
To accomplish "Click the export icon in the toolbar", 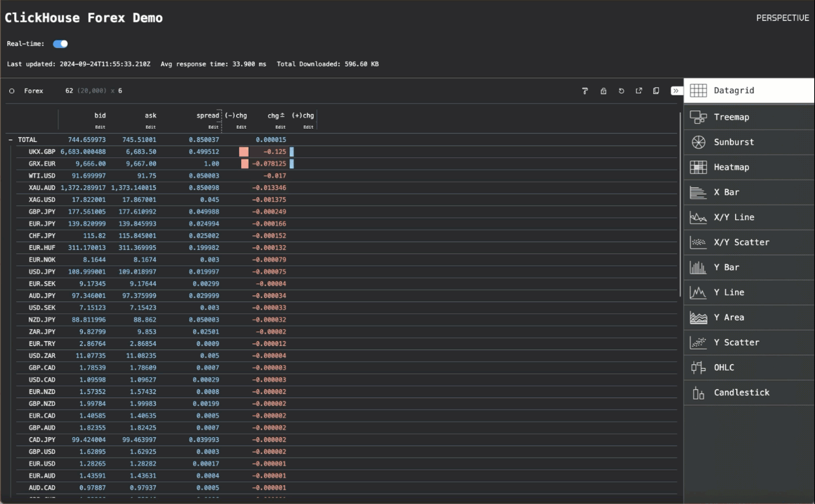I will [639, 91].
